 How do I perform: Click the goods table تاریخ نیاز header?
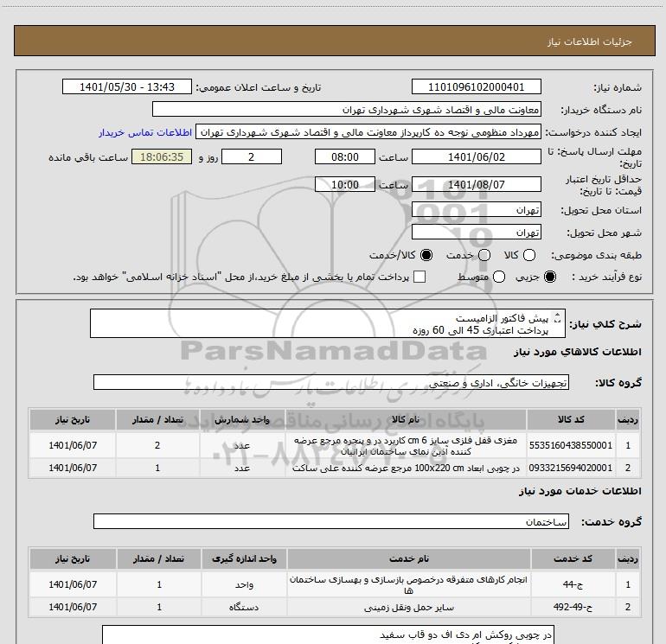(x=73, y=419)
